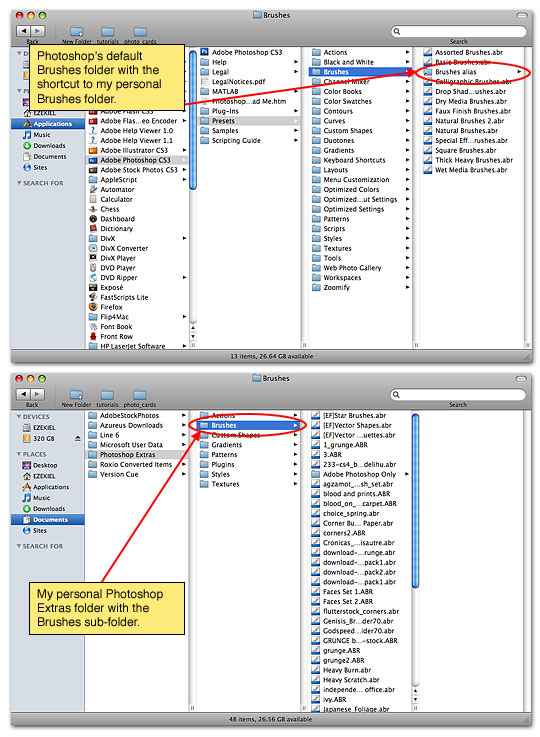Select Downloads in the upper window sidebar
The image size is (540, 737).
point(45,146)
